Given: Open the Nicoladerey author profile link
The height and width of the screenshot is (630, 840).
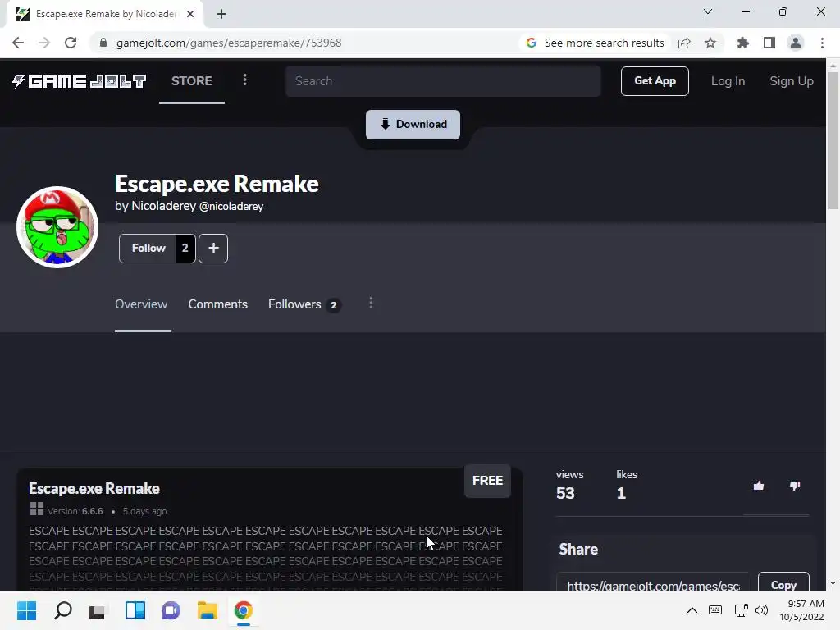Looking at the screenshot, I should click(x=163, y=206).
